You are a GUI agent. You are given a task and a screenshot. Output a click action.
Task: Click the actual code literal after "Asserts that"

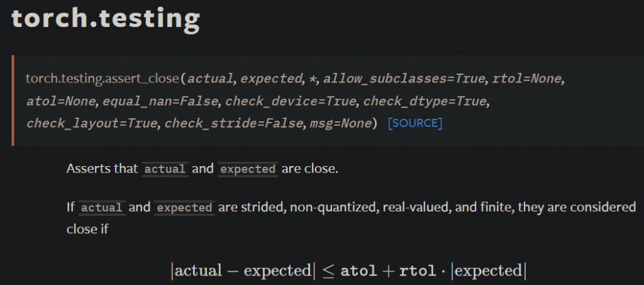(165, 169)
